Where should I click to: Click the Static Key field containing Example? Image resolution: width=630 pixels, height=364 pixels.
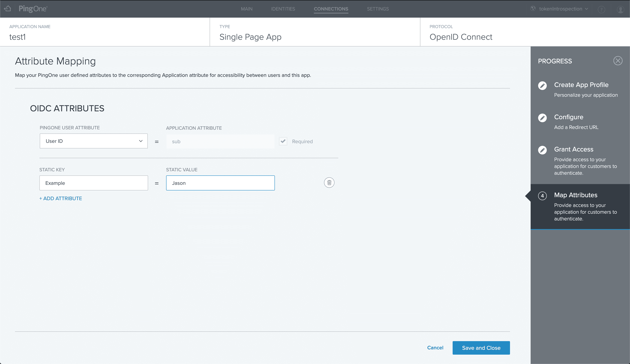pyautogui.click(x=94, y=183)
